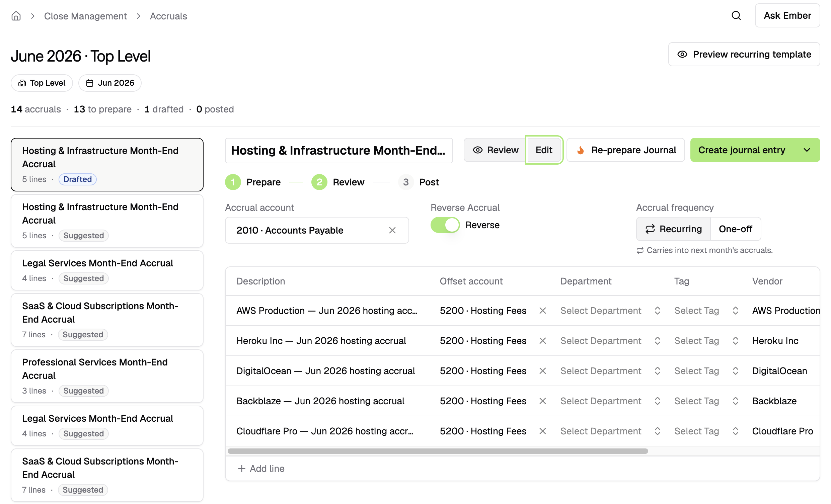The image size is (831, 504).
Task: Click the AWS Production description cell
Action: (327, 311)
